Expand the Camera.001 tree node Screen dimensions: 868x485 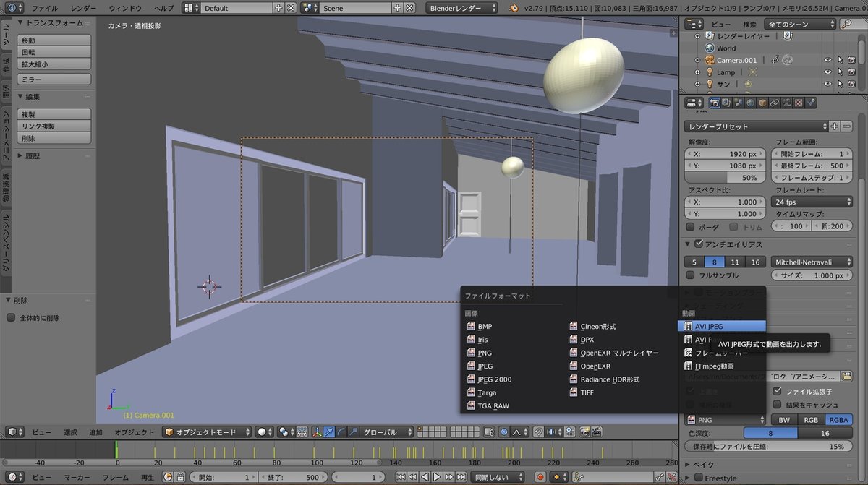pos(698,60)
